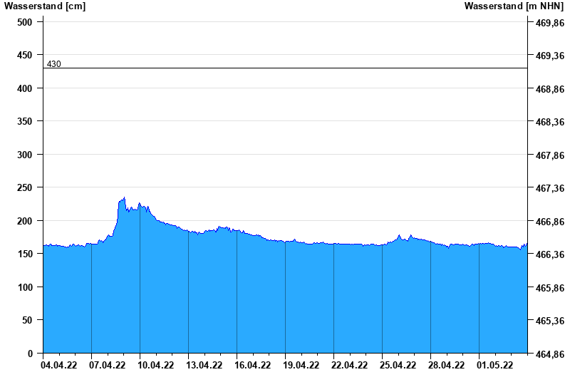
Task: Click the 466,36 value on right axis
Action: pos(549,254)
